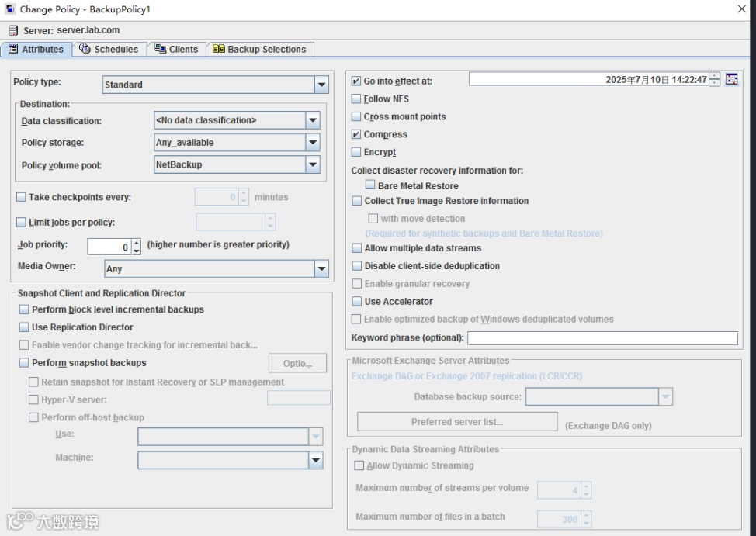
Task: Check Collect True Image Restore information
Action: click(x=357, y=201)
